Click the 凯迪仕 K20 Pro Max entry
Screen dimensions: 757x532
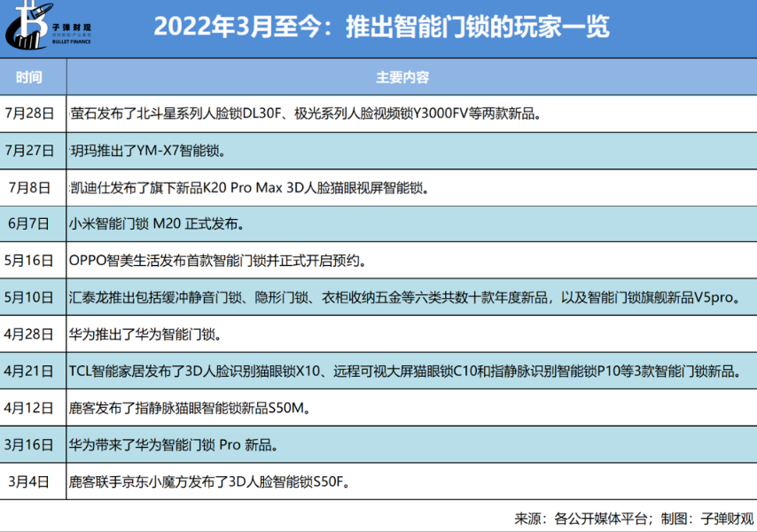[x=248, y=188]
